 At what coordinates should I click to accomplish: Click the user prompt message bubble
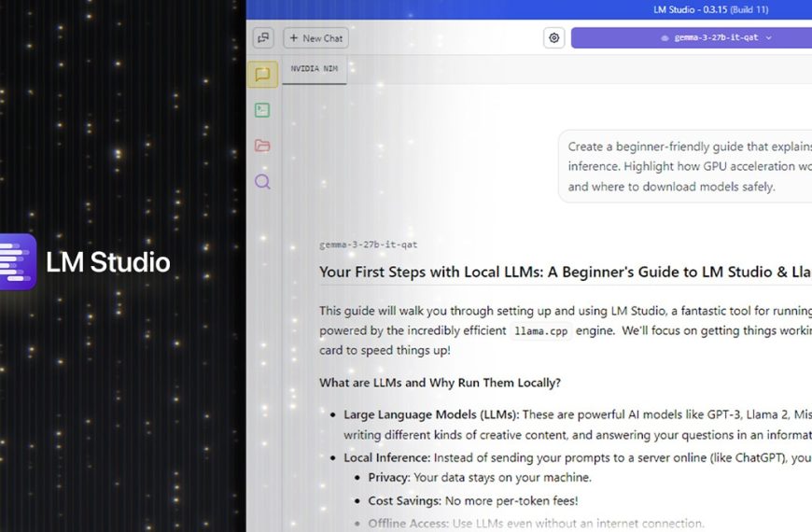[x=686, y=166]
